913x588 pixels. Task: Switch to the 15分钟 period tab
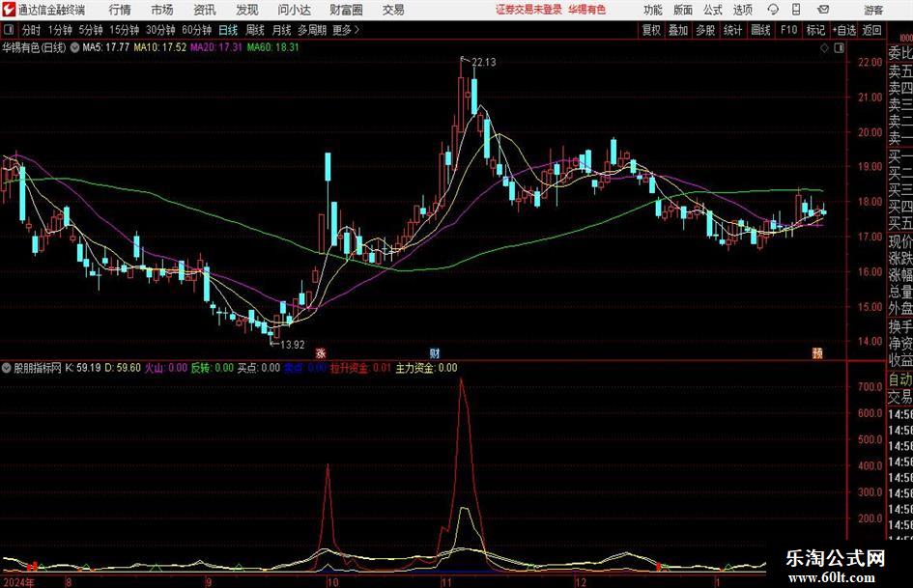point(124,30)
